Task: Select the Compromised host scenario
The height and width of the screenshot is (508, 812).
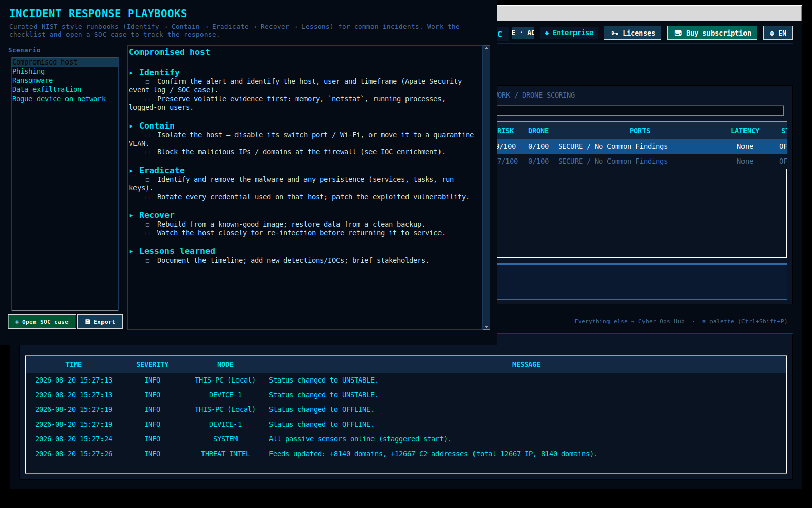Action: pyautogui.click(x=65, y=62)
